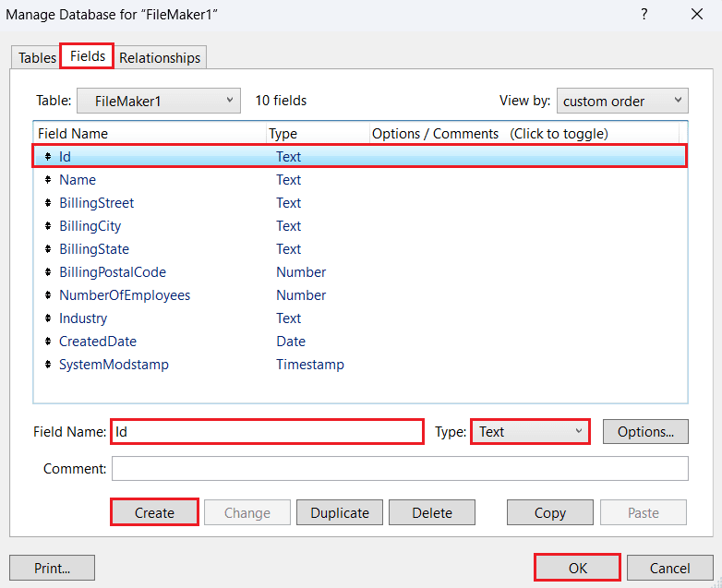Viewport: 722px width, 588px height.
Task: Switch to the Relationships tab
Action: (x=160, y=57)
